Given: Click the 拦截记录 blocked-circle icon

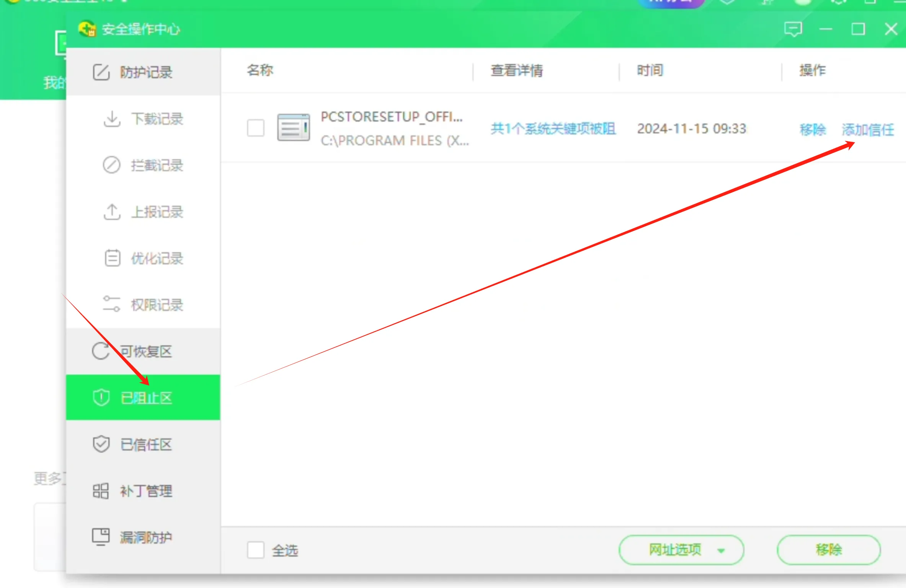Looking at the screenshot, I should coord(111,165).
